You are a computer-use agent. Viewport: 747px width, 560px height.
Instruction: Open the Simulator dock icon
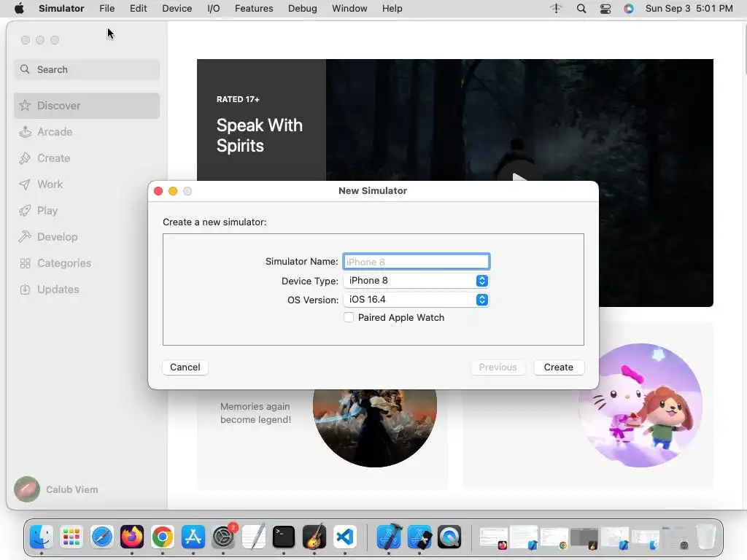419,537
